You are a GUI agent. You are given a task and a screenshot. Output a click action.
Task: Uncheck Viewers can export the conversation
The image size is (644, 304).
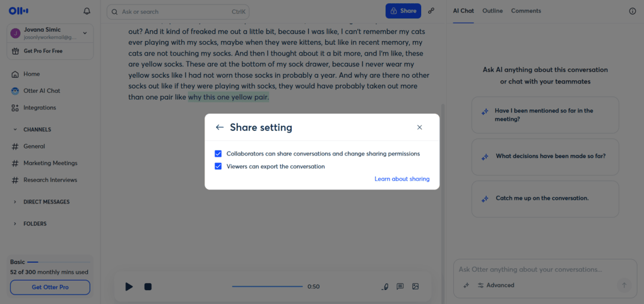tap(218, 166)
